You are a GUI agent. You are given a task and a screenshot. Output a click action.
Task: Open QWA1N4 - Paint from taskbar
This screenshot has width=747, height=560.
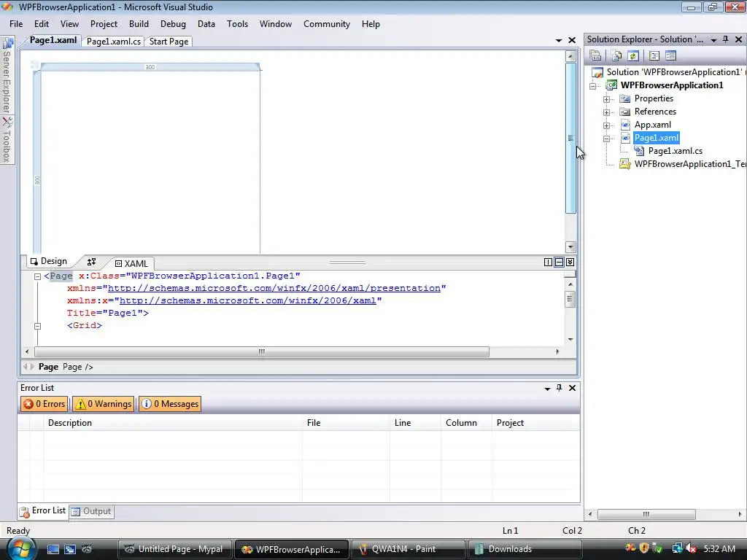click(407, 549)
